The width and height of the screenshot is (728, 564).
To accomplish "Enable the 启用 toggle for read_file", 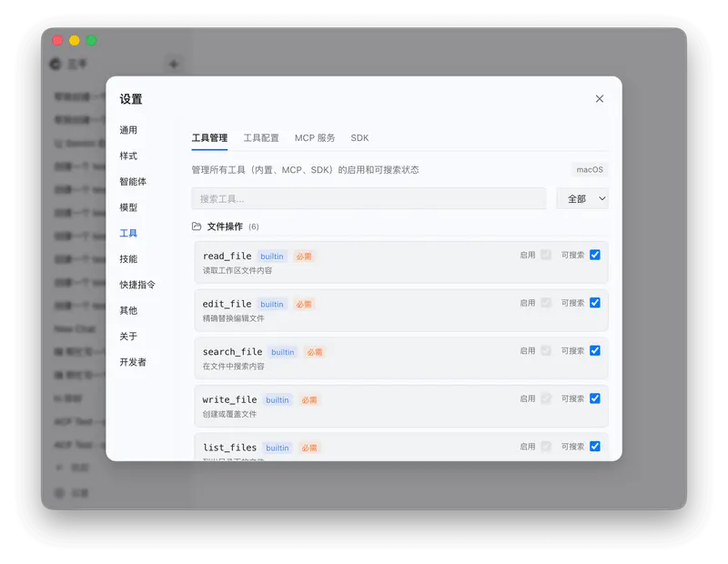I will point(547,256).
